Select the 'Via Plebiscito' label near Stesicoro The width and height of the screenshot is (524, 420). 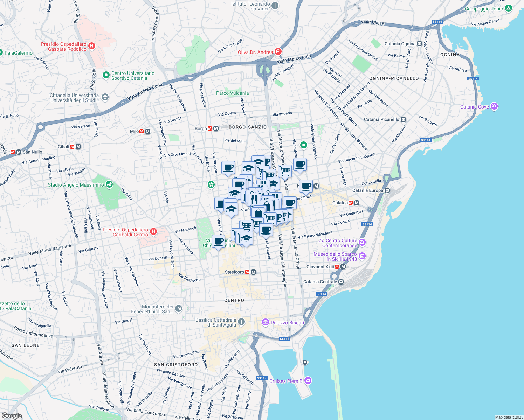pyautogui.click(x=189, y=278)
